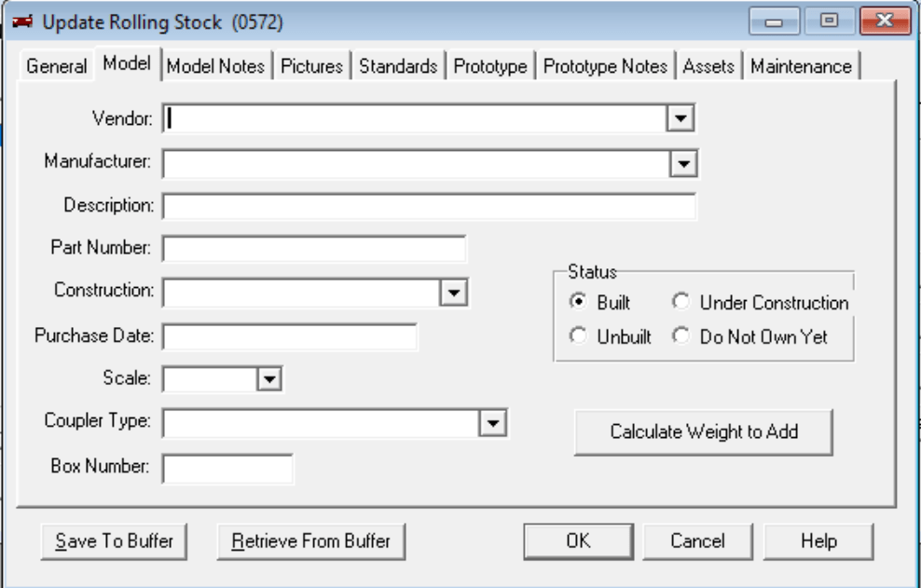Click the Save To Buffer button
Screen dimensions: 921x588
pyautogui.click(x=114, y=540)
